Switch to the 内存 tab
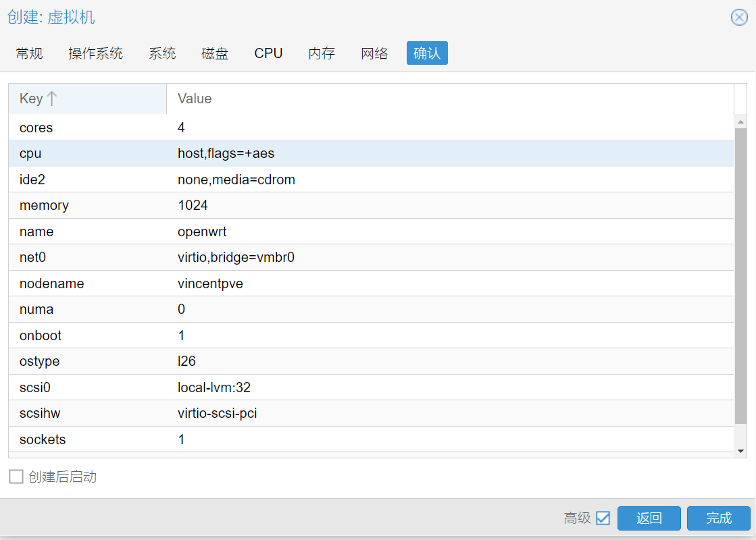This screenshot has height=540, width=756. click(322, 53)
